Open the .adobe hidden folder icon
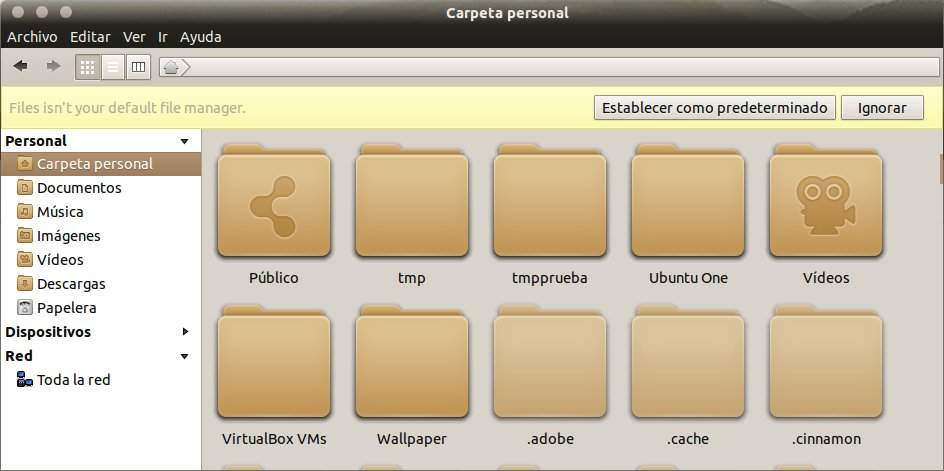Screen dimensions: 944x471 (550, 362)
